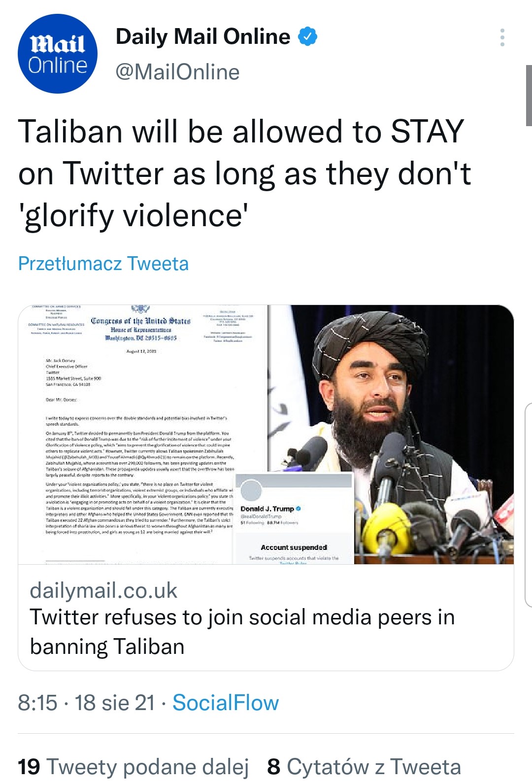532x783 pixels.
Task: Open the SocialFlow source link
Action: [x=226, y=703]
